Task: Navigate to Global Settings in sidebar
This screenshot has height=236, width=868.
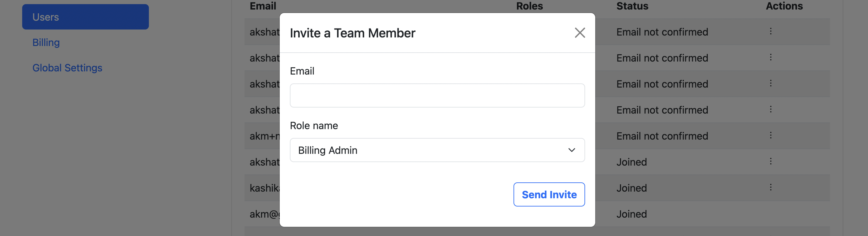Action: pos(67,68)
